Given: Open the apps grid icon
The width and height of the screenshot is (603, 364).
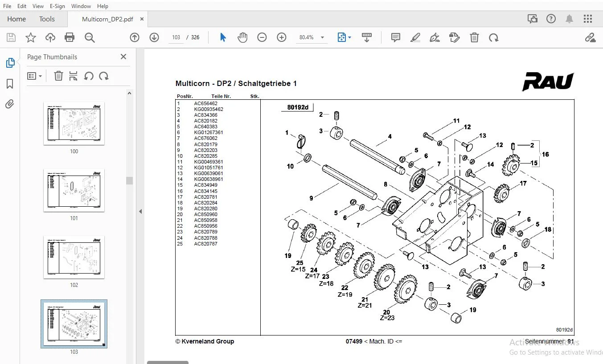Looking at the screenshot, I should click(x=588, y=19).
